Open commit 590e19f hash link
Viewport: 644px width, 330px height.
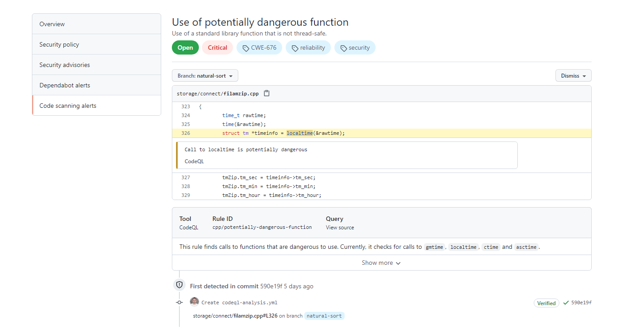[x=581, y=303]
